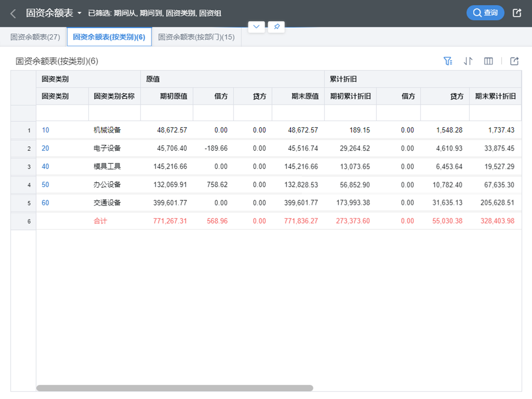Click the value 45,516.74
Screen dimensions: 532x399
click(303, 148)
